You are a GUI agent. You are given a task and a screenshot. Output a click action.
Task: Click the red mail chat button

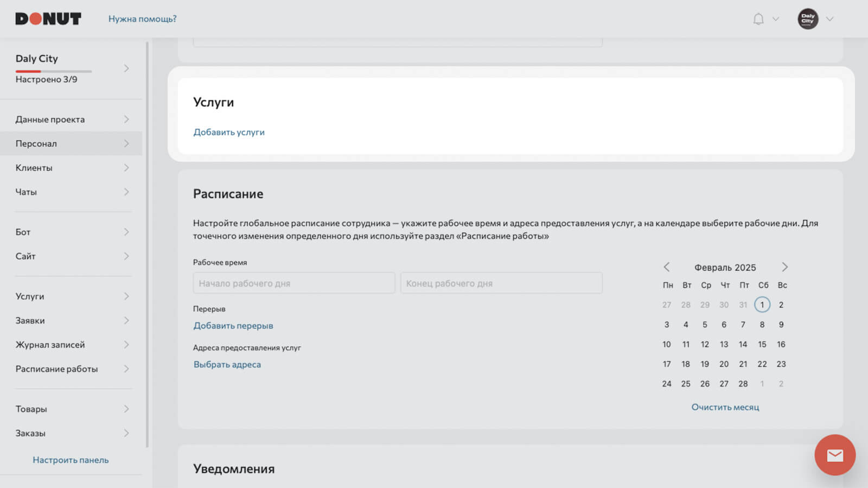coord(835,455)
